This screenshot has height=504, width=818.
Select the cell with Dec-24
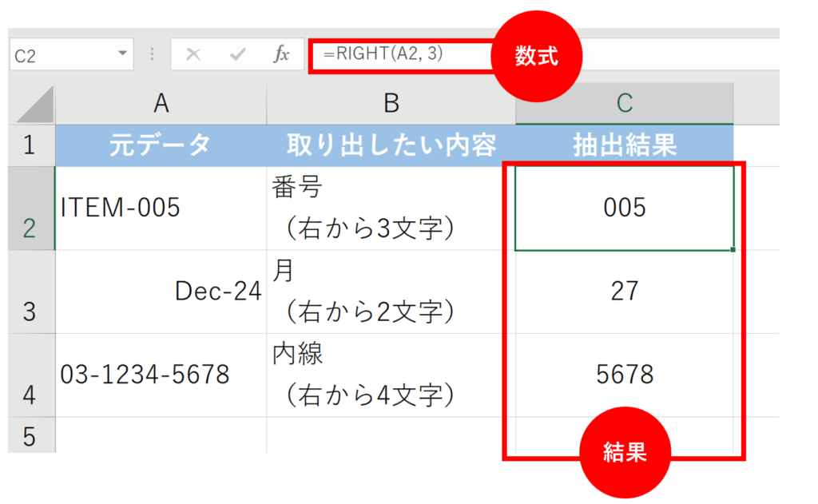(x=161, y=292)
